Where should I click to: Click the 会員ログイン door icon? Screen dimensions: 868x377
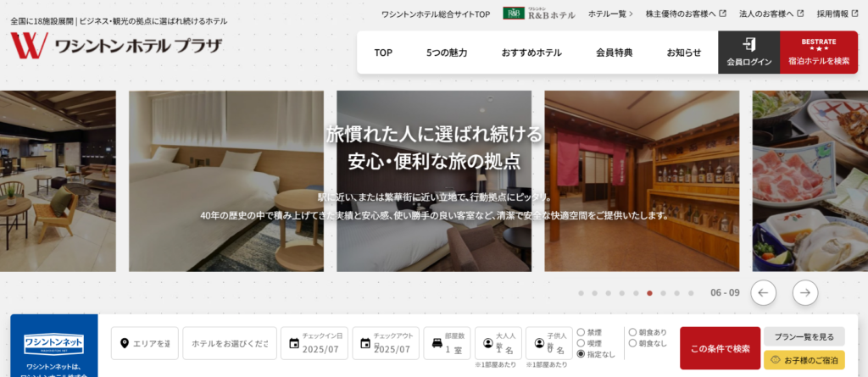[x=748, y=45]
